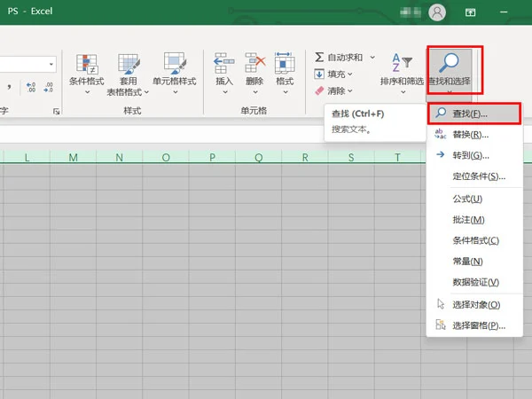This screenshot has width=532, height=399.
Task: Expand the 清除 clear dropdown
Action: click(351, 90)
